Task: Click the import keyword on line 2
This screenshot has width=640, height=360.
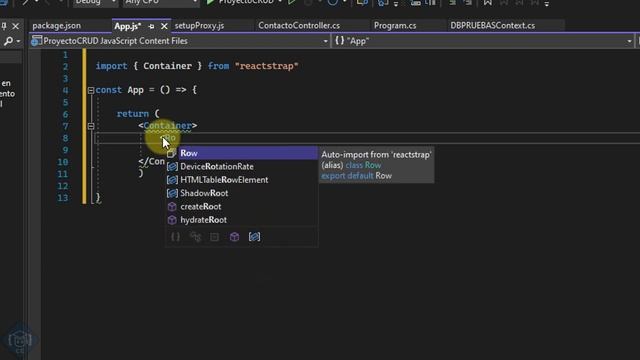Action: pos(111,66)
